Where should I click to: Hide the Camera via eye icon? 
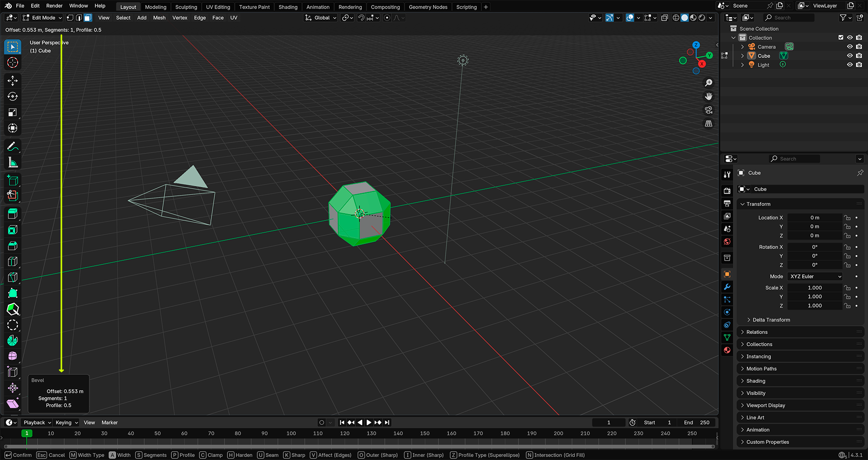[849, 47]
